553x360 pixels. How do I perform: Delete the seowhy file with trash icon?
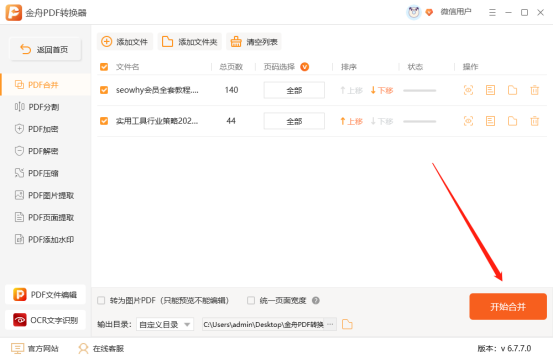pos(535,90)
